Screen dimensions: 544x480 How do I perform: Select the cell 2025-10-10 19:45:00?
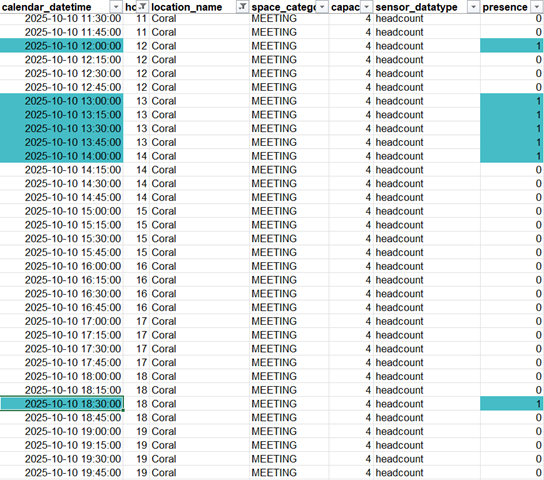61,472
